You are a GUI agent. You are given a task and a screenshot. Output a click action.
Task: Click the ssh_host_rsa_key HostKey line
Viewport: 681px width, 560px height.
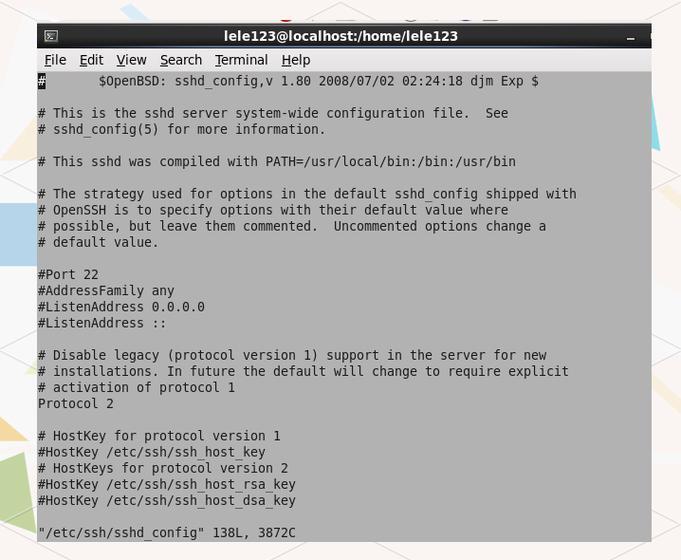coord(167,484)
